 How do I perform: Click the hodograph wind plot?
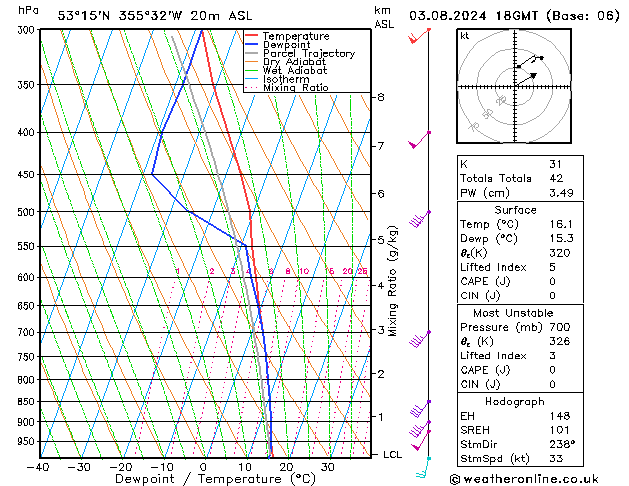coord(514,86)
